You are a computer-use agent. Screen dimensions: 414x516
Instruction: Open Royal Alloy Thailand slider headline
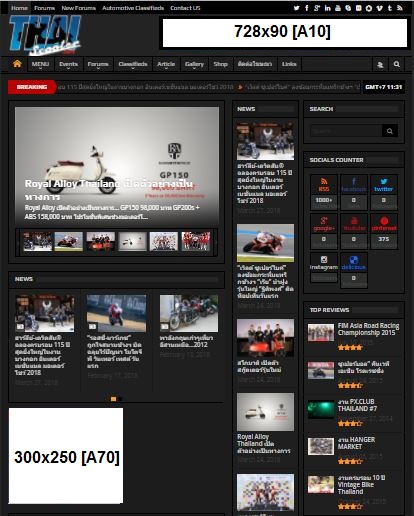109,190
